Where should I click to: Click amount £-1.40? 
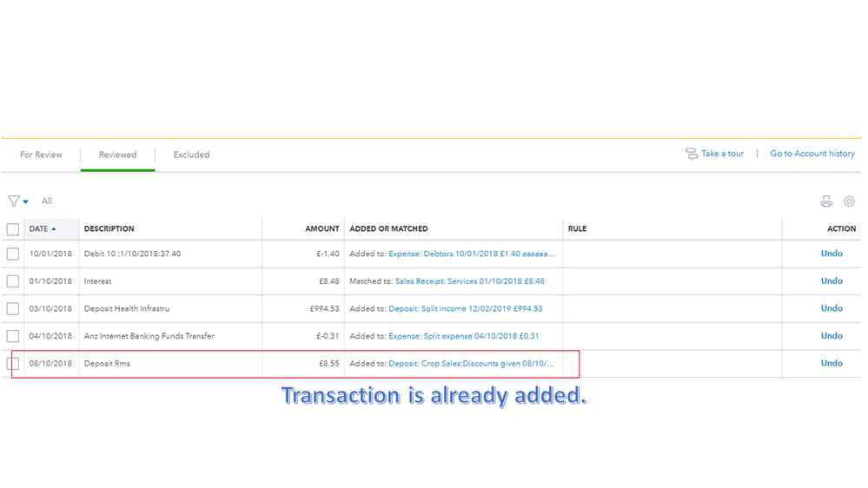pos(328,254)
